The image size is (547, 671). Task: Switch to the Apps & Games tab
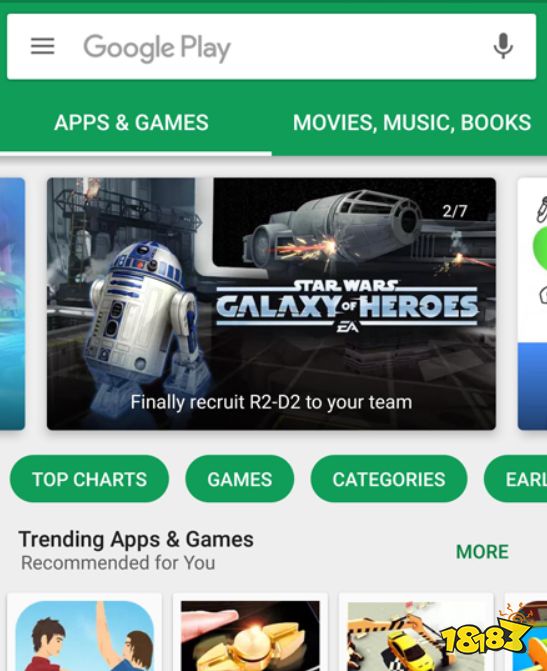pos(131,122)
